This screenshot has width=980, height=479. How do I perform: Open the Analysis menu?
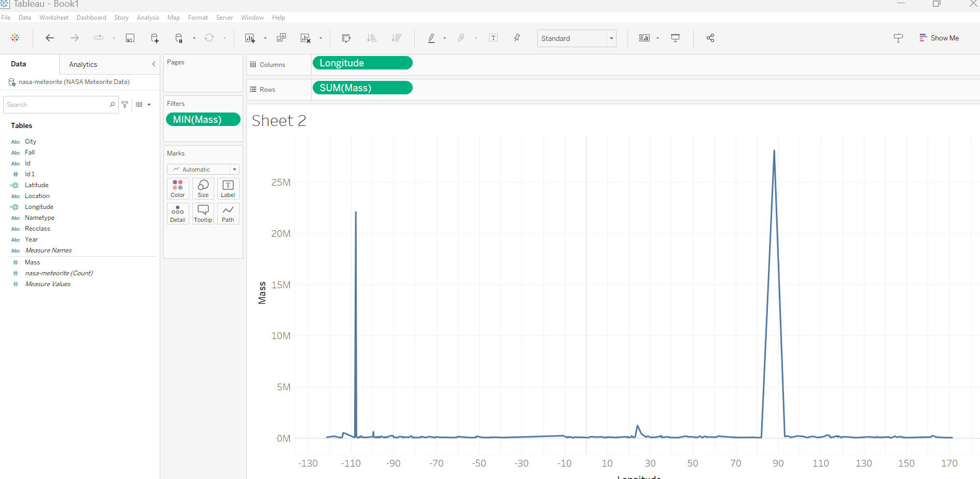point(148,17)
